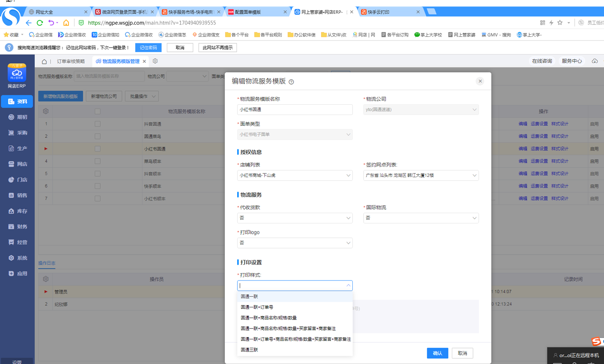Click the ERP home icon beside 订单审核策略
604x364 pixels.
pos(44,61)
